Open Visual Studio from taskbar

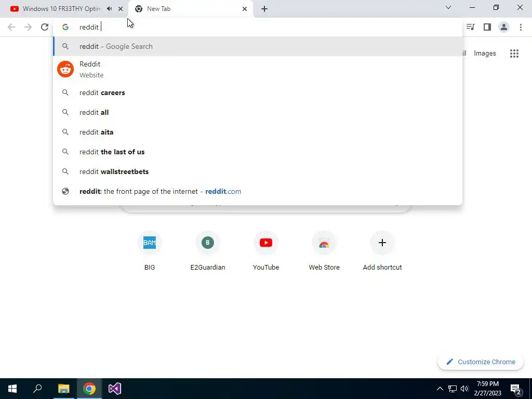115,389
